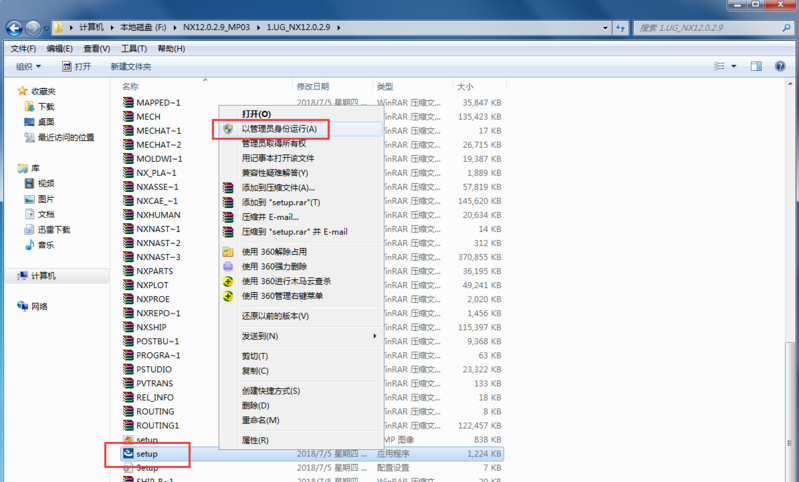Image resolution: width=799 pixels, height=482 pixels.
Task: Click the back navigation arrow button
Action: coord(14,27)
